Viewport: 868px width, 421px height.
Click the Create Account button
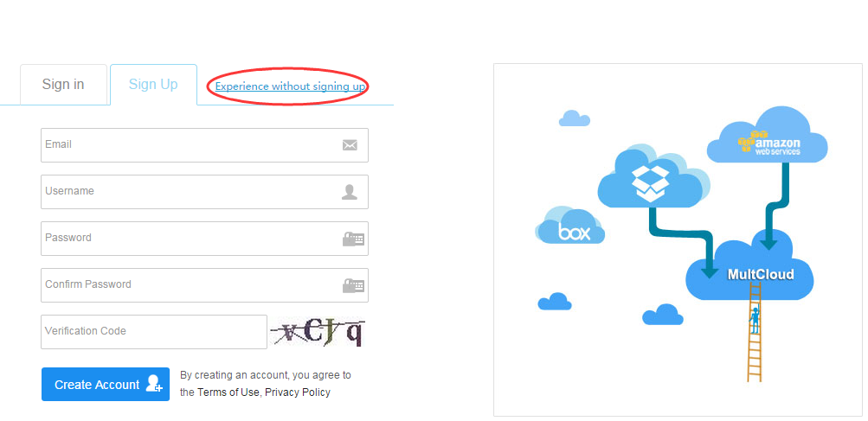coord(106,384)
